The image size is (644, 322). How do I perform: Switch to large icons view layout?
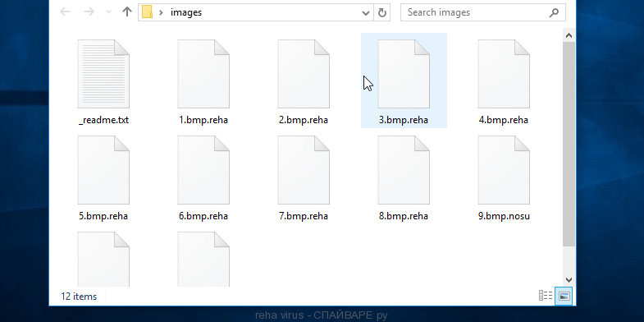point(564,296)
